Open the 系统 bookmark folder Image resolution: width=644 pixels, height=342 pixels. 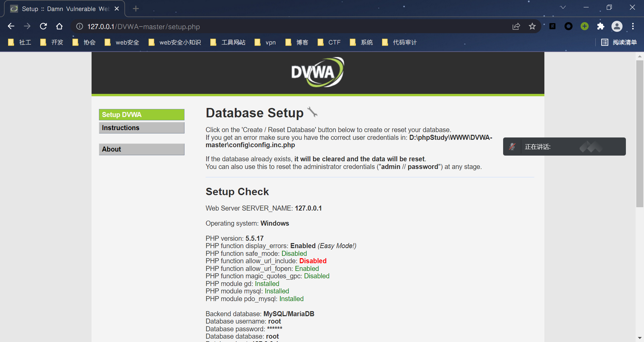pos(362,42)
